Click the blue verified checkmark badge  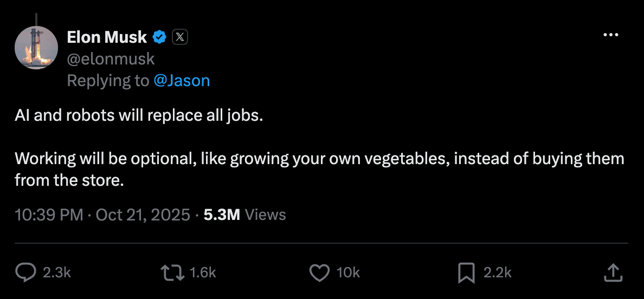pos(159,37)
